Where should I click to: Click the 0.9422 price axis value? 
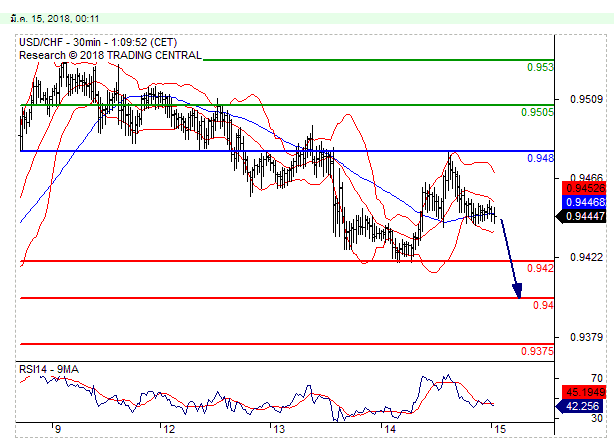pos(587,257)
